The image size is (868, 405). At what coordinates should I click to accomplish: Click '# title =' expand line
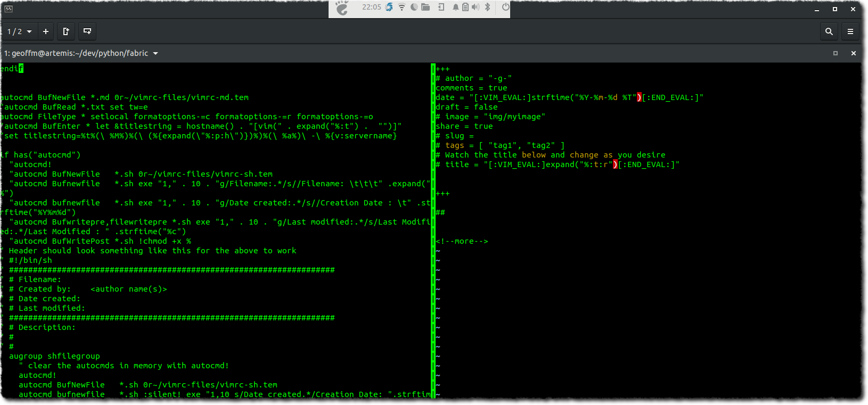tap(558, 164)
